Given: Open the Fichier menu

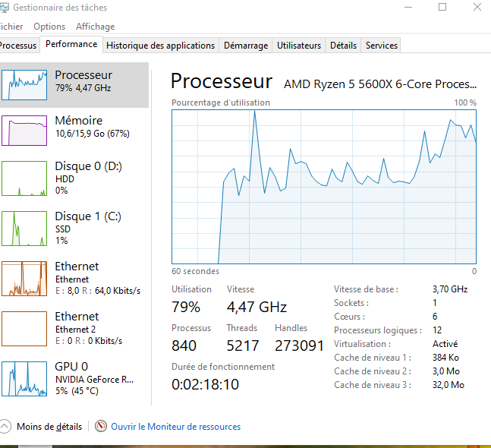Looking at the screenshot, I should point(11,27).
